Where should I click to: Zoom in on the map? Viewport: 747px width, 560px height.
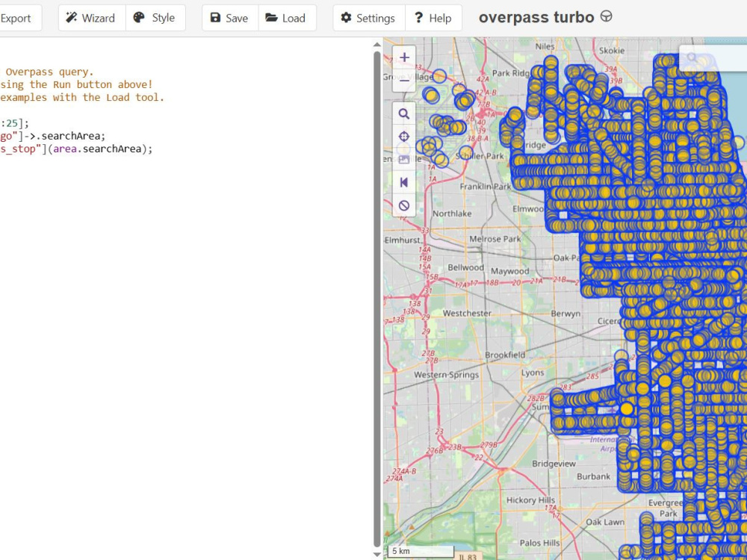pyautogui.click(x=404, y=57)
